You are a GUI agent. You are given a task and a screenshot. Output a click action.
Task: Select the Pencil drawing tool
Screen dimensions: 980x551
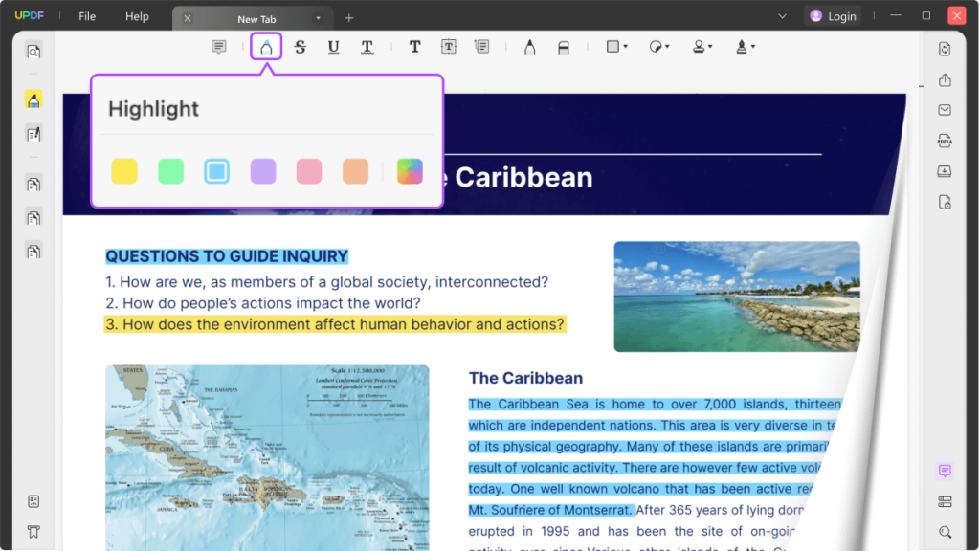pyautogui.click(x=529, y=46)
